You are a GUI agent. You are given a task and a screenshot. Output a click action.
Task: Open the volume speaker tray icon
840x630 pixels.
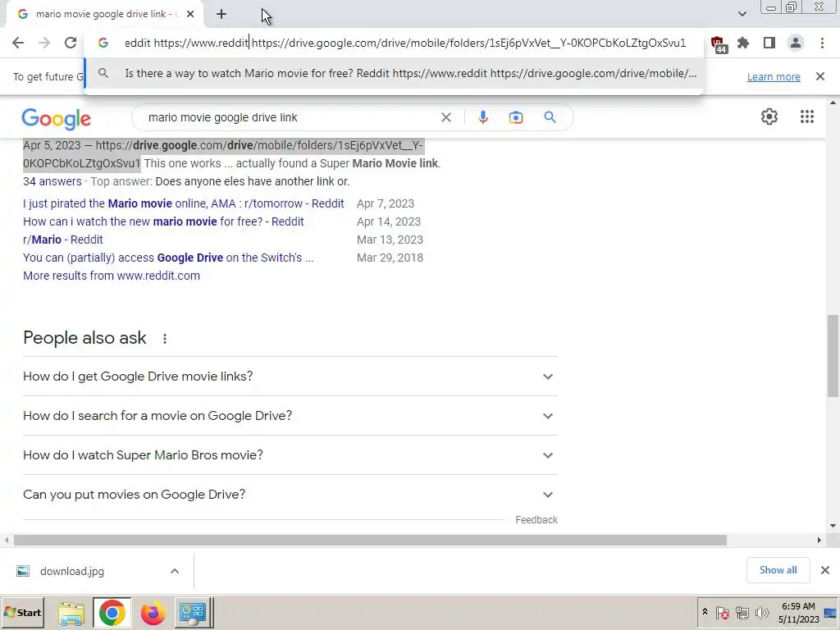coord(761,613)
